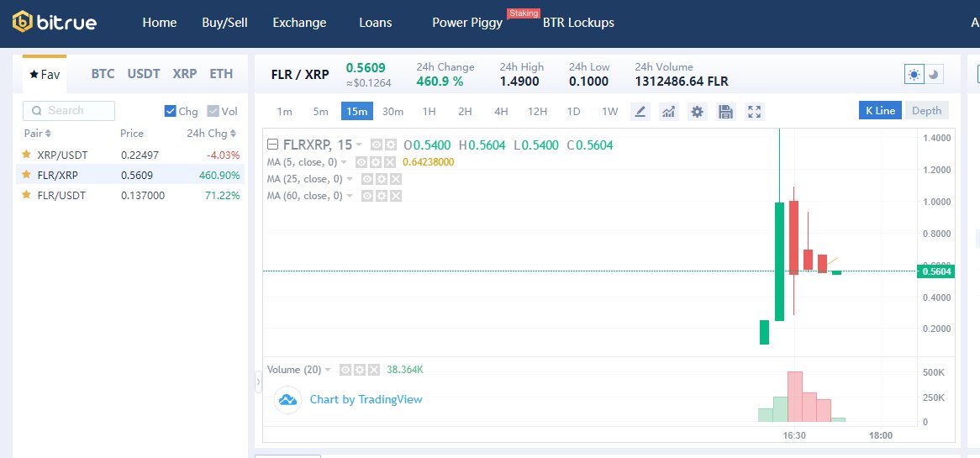
Task: Switch to USDT market tab
Action: tap(144, 74)
